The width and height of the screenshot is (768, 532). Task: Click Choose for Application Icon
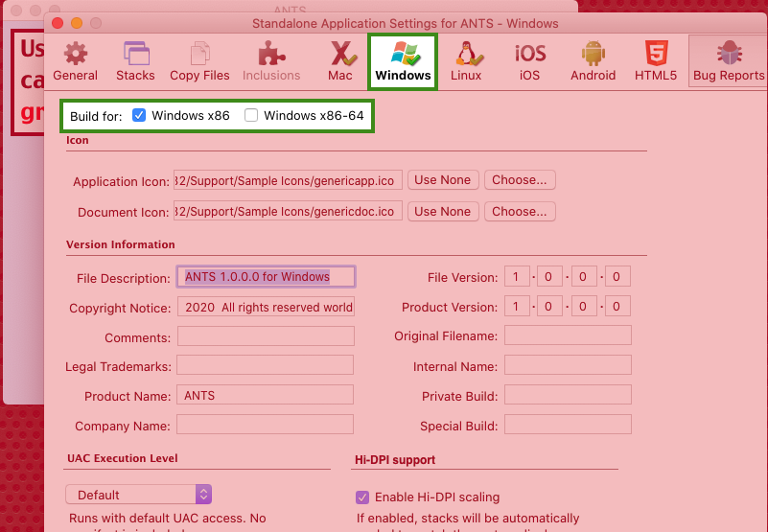[x=520, y=180]
